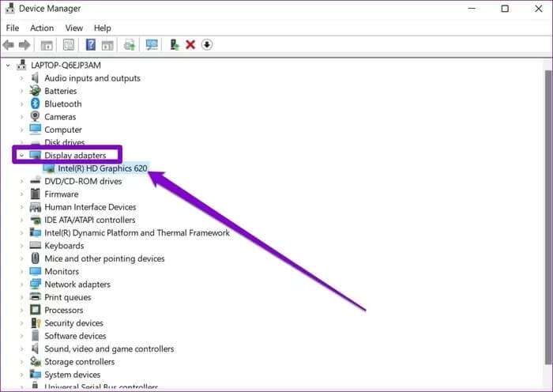Select the Security devices label text

click(73, 322)
